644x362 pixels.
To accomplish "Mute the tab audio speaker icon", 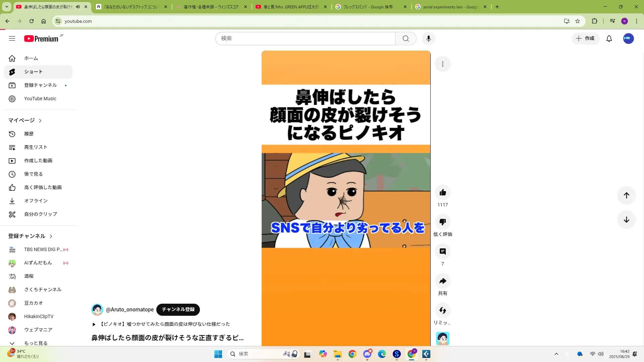I will tap(78, 7).
